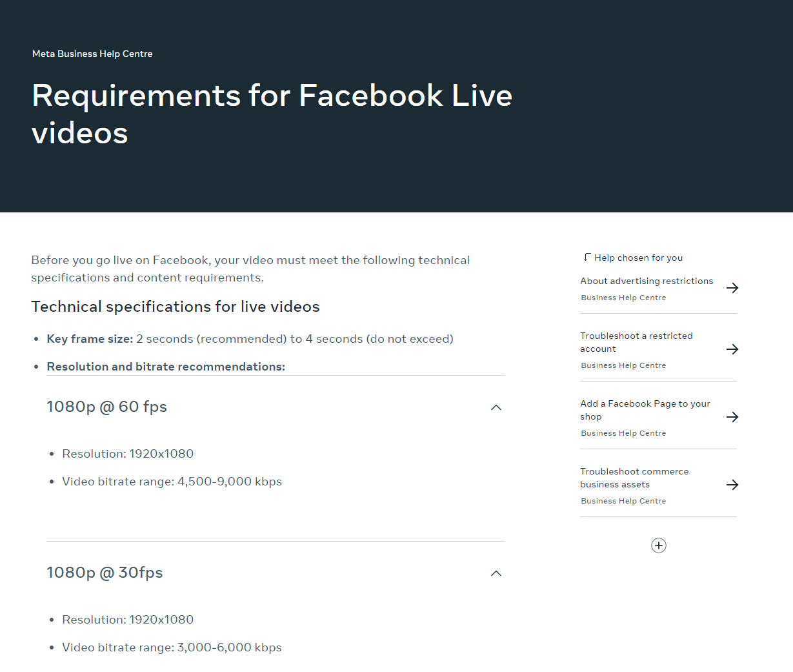Collapse the 1080p @ 30fps section chevron
The image size is (793, 672).
click(x=496, y=573)
